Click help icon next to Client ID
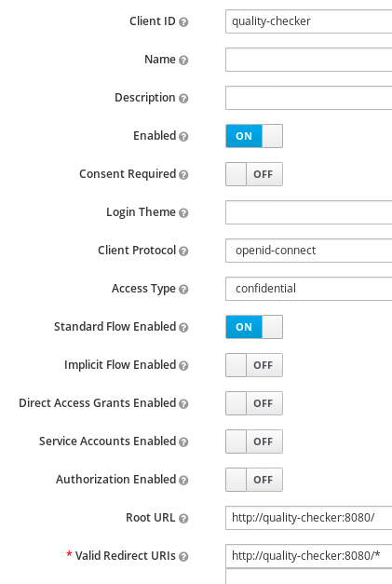The width and height of the screenshot is (392, 584). [x=183, y=22]
